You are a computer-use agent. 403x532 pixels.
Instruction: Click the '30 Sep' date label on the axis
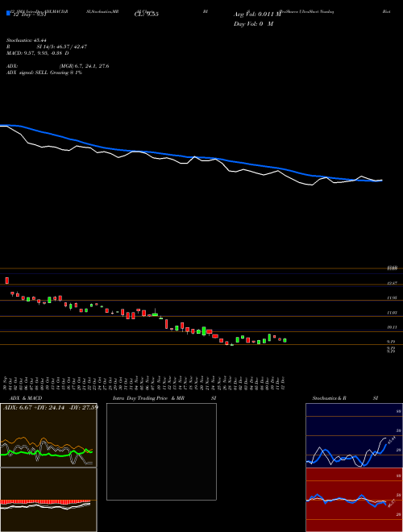tap(6, 382)
